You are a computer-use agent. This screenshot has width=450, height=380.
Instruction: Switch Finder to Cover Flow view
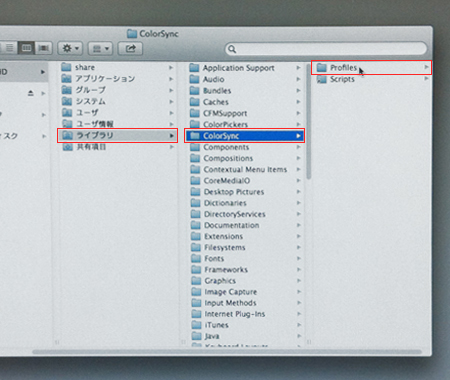[44, 48]
